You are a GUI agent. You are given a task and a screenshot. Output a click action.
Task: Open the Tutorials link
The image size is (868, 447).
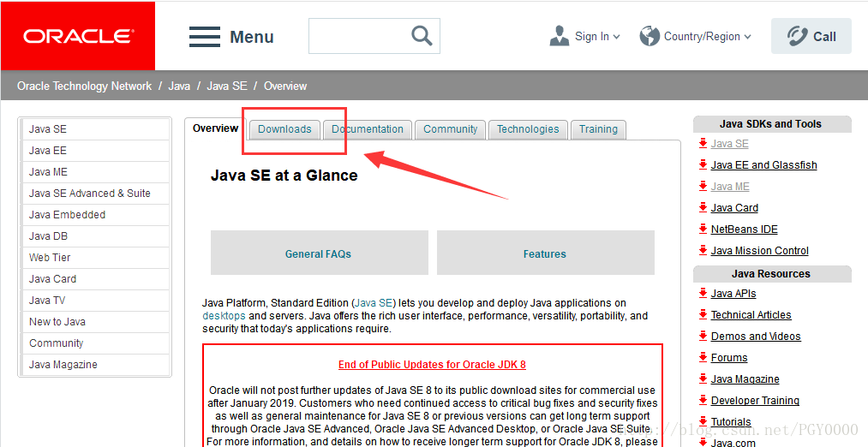(x=731, y=422)
